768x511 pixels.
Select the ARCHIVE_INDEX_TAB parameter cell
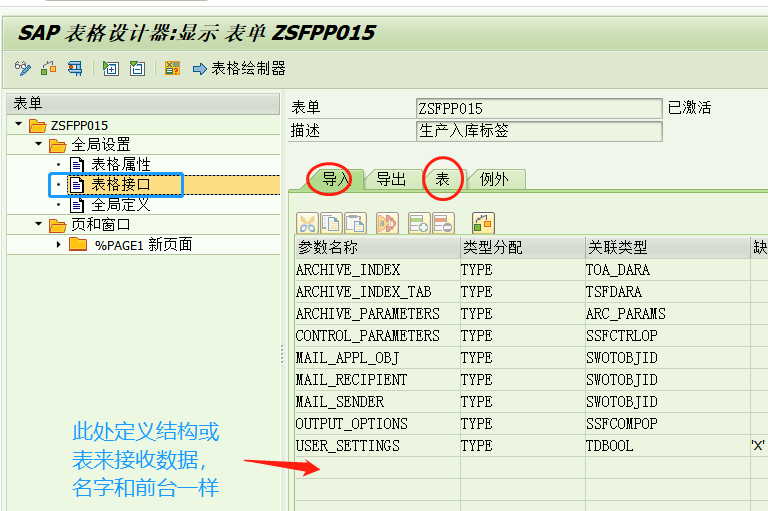coord(377,292)
